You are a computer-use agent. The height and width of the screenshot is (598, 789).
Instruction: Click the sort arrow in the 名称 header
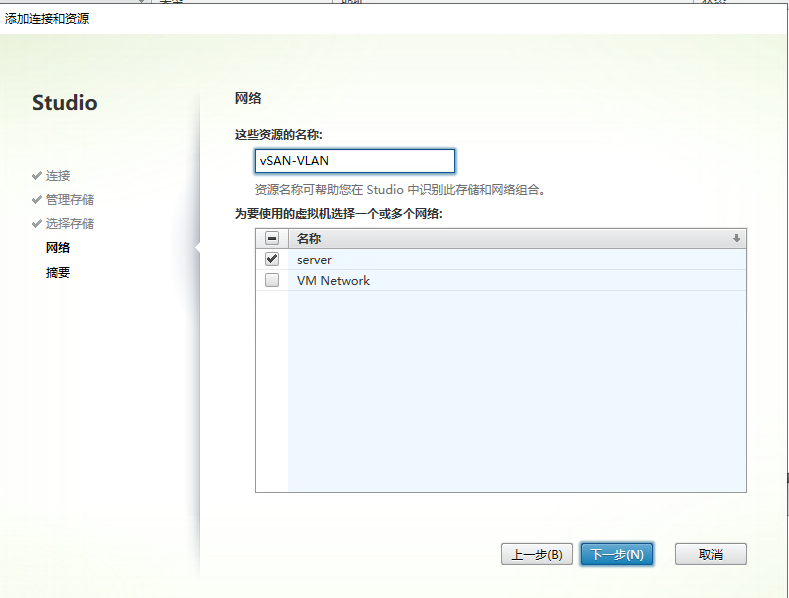[736, 239]
